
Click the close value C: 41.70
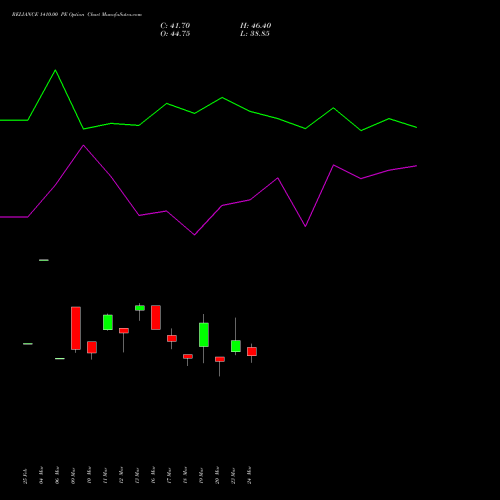[x=175, y=26]
